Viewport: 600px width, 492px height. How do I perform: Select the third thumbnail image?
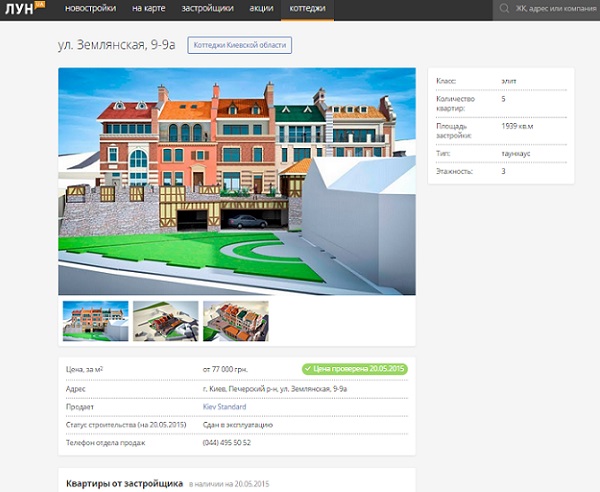(x=235, y=321)
